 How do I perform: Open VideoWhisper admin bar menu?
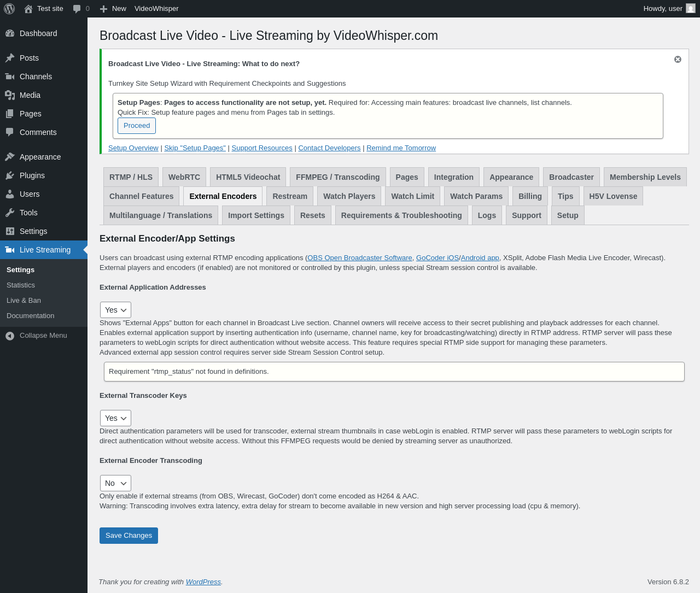tap(156, 9)
